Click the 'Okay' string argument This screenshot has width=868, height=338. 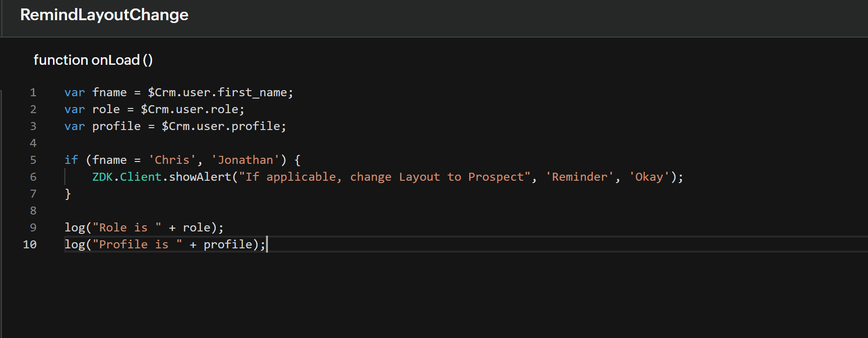coord(649,177)
